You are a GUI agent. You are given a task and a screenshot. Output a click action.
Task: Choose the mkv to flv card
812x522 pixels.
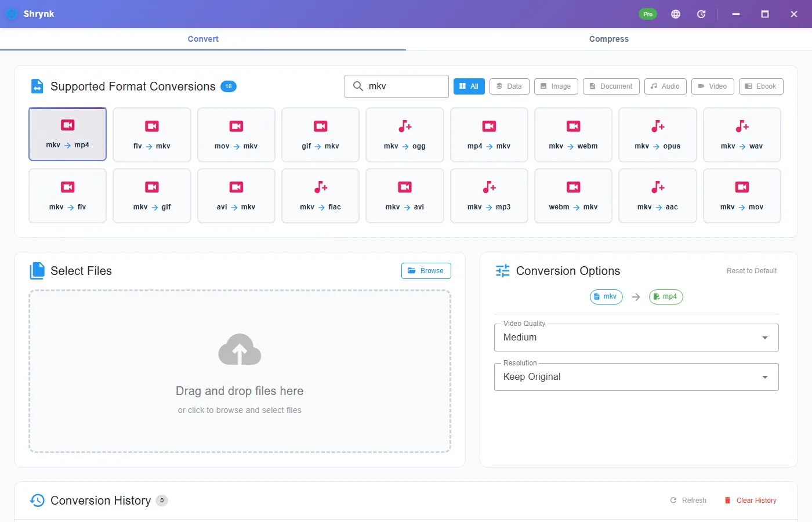coord(67,195)
